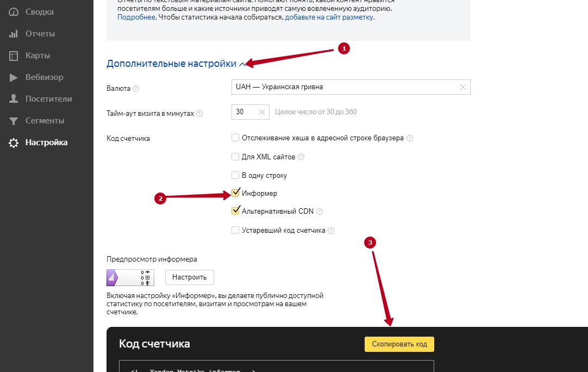The width and height of the screenshot is (588, 372).
Task: Disable the Альтернативный CDN checkbox
Action: [235, 212]
